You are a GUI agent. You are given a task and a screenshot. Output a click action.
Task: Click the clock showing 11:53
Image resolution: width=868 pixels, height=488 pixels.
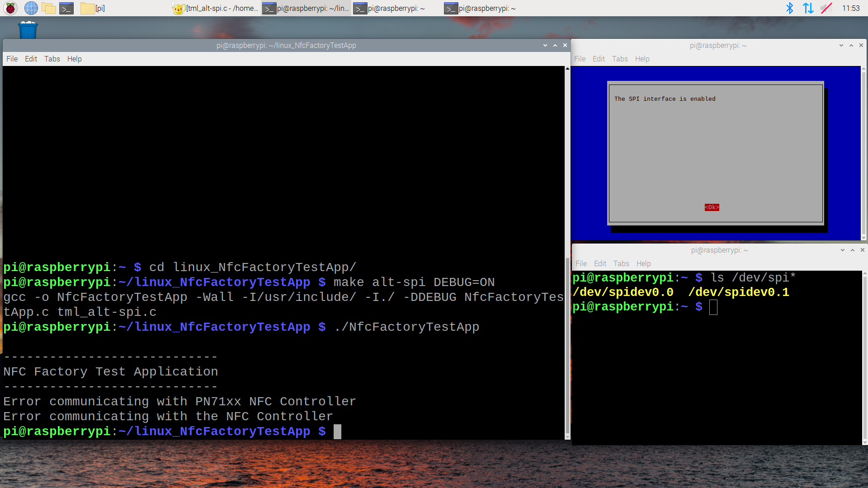850,8
